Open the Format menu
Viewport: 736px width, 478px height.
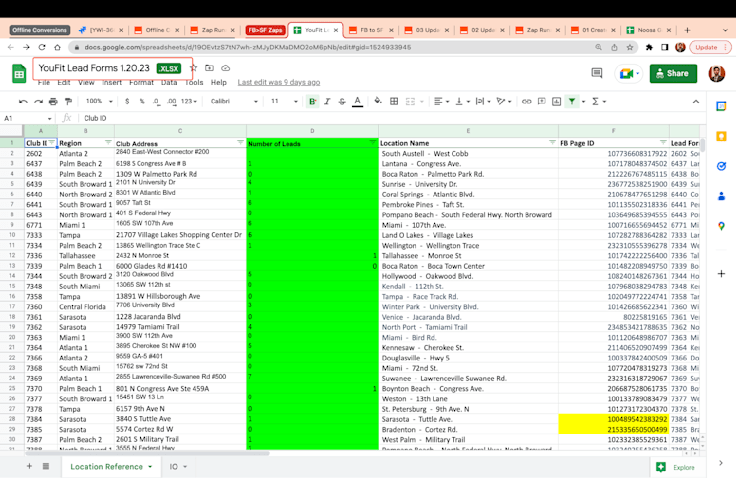pos(141,83)
